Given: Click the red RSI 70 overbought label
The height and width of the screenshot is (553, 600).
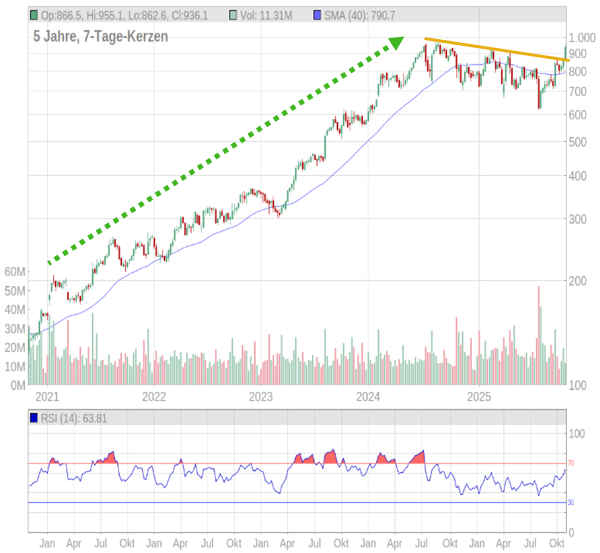Looking at the screenshot, I should tap(571, 463).
